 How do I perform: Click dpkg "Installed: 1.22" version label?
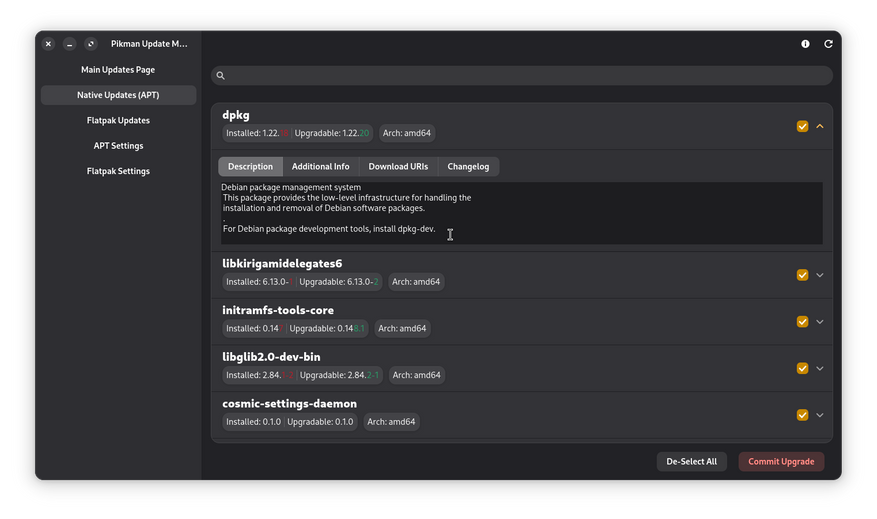257,133
